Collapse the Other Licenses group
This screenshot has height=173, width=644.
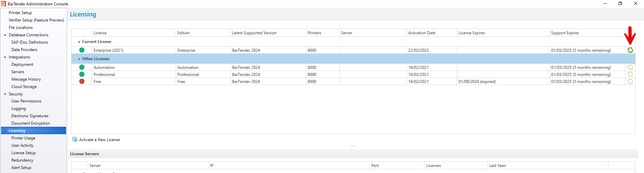click(x=79, y=59)
